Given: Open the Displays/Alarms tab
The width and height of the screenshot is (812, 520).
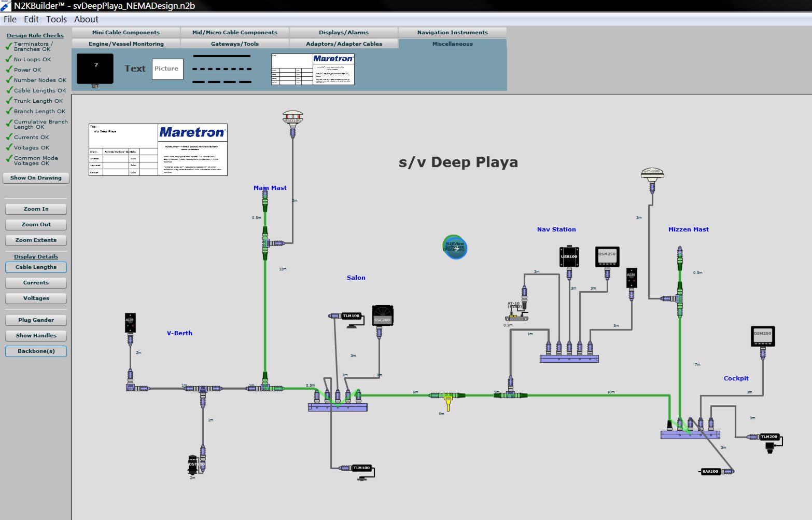Looking at the screenshot, I should tap(344, 32).
